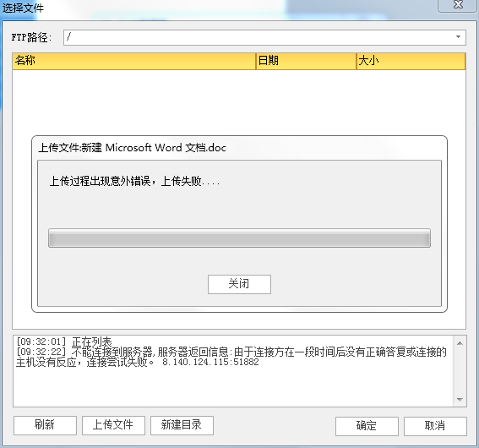
Task: Click the upload dialog title 上传文件
Action: pyautogui.click(x=132, y=148)
